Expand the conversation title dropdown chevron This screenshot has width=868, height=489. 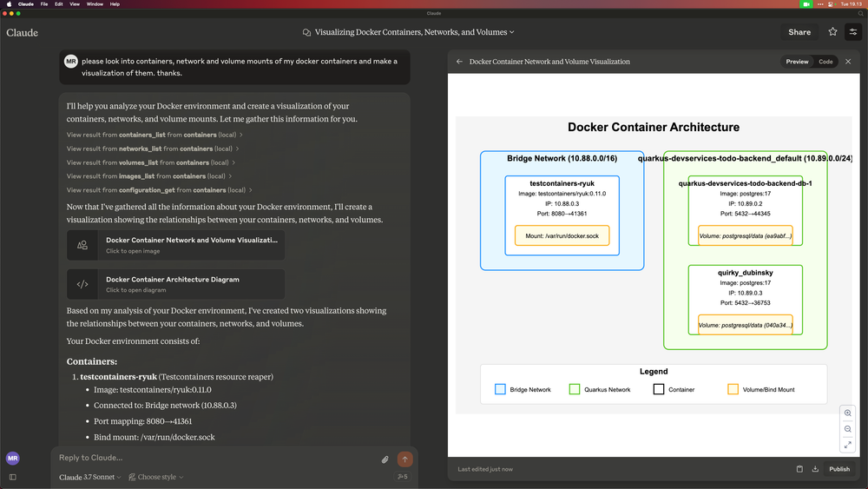(x=512, y=32)
